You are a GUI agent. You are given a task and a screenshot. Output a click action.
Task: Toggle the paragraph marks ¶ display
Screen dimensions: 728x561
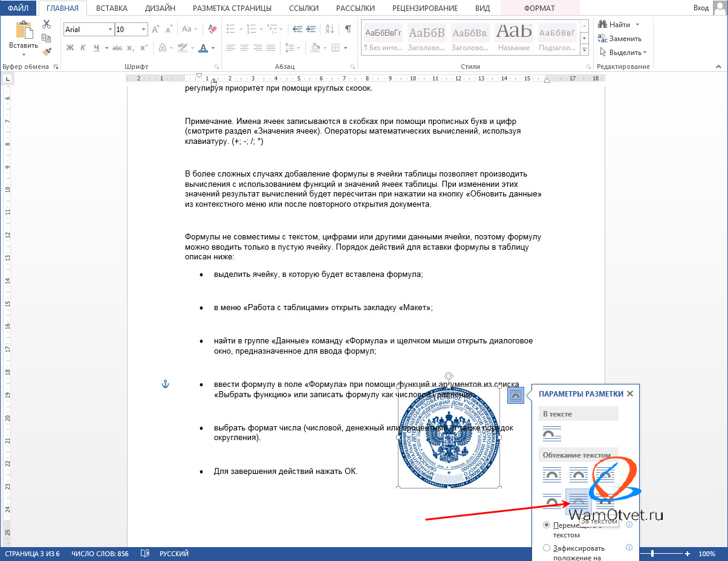348,29
